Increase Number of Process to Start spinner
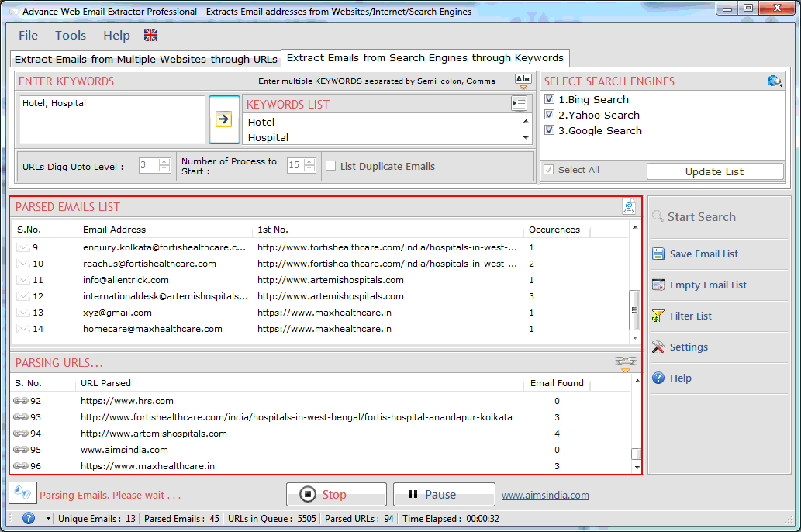The image size is (801, 532). tap(309, 162)
